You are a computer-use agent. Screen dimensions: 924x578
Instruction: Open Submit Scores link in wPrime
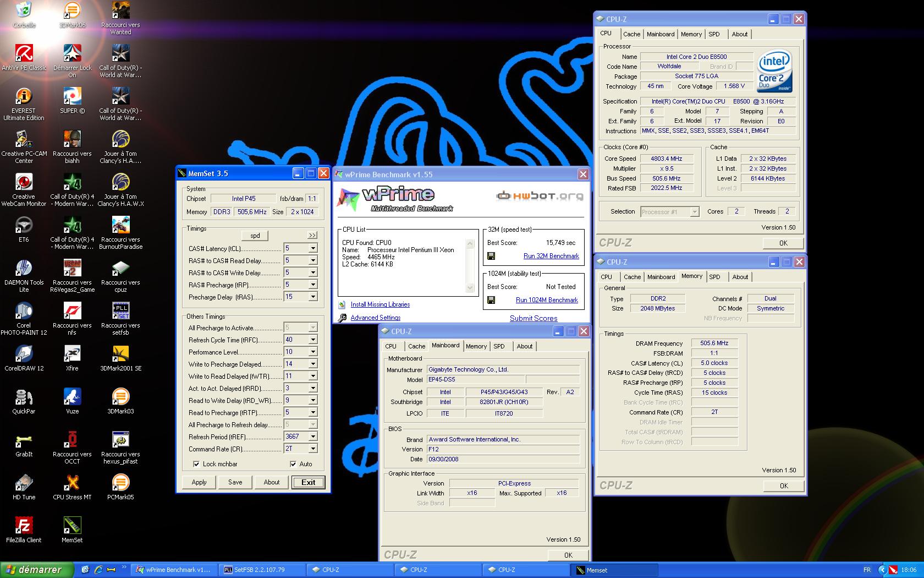pyautogui.click(x=533, y=318)
